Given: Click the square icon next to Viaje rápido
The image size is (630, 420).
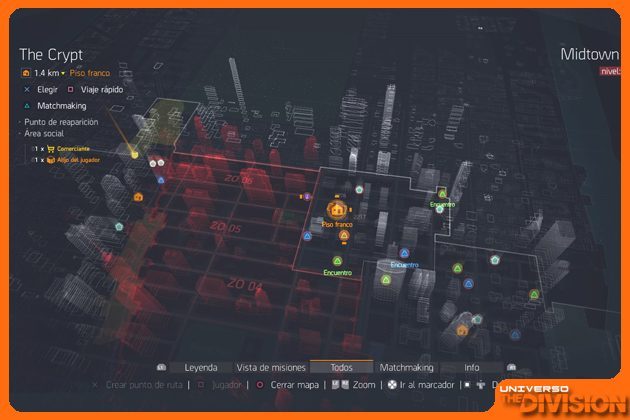Looking at the screenshot, I should click(x=71, y=89).
